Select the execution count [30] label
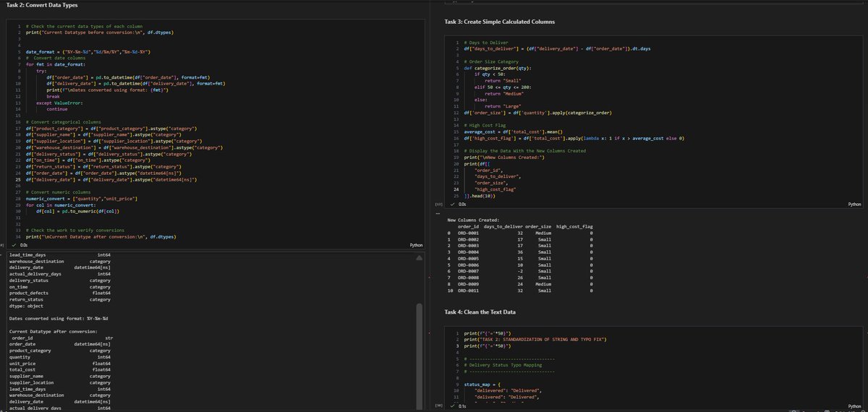 click(x=438, y=406)
